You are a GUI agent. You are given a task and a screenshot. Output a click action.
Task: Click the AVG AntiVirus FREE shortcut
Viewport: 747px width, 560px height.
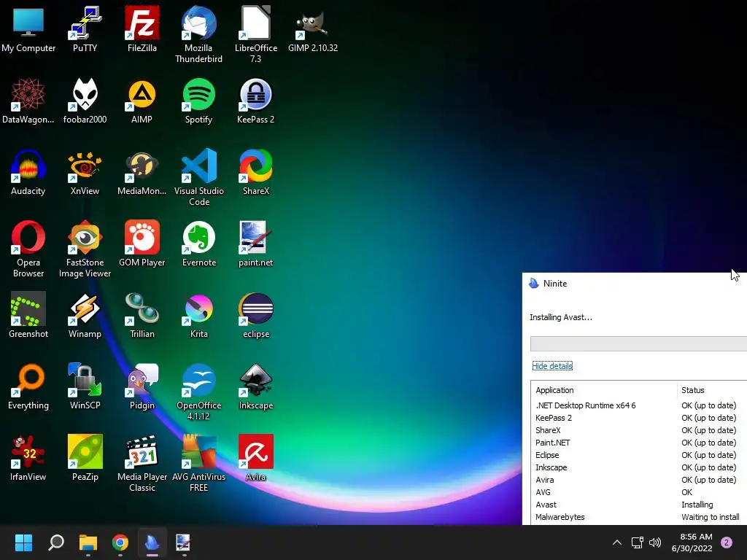click(198, 463)
